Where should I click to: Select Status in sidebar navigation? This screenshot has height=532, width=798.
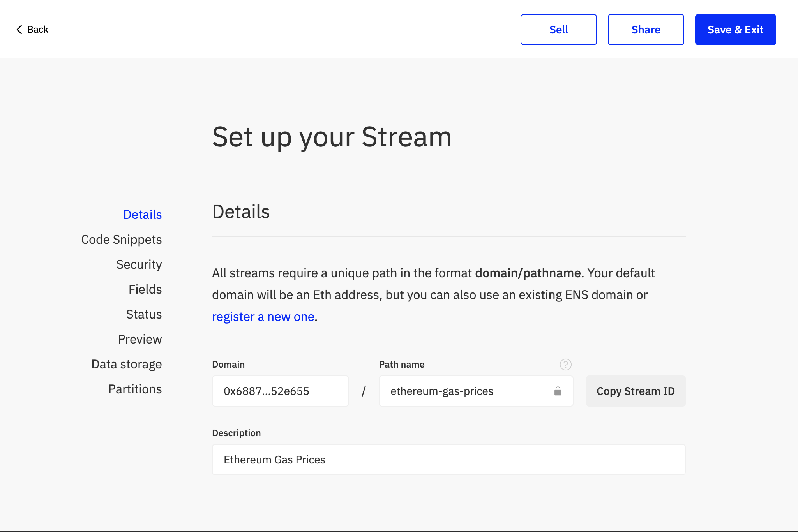pos(144,314)
